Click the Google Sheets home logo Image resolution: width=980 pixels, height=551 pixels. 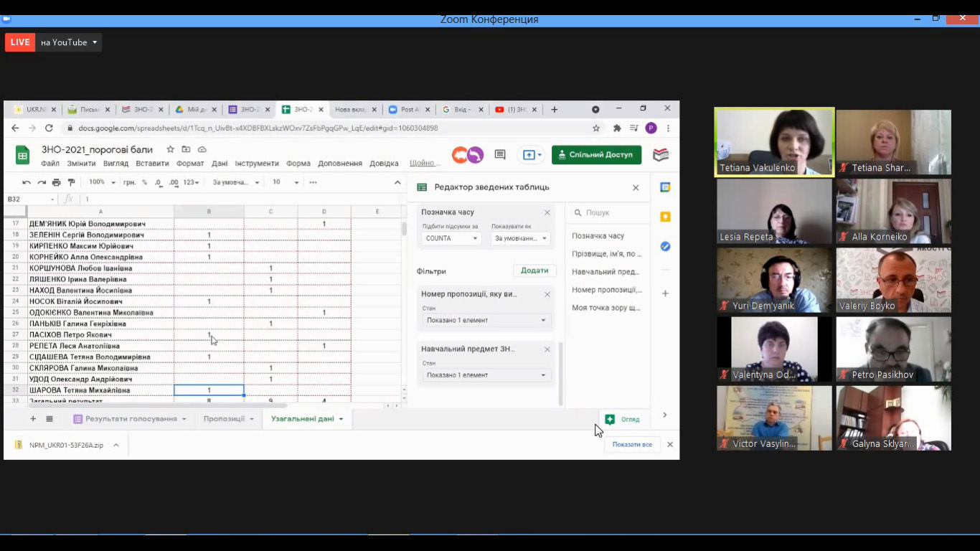(x=22, y=155)
